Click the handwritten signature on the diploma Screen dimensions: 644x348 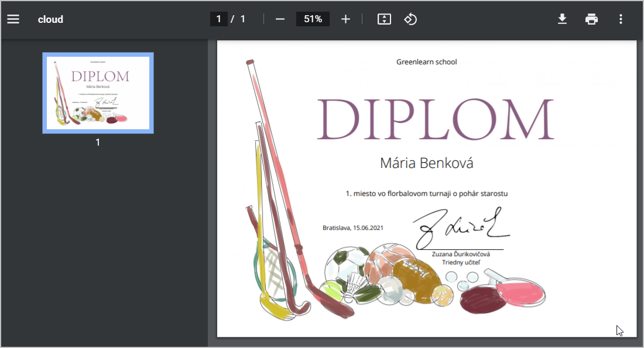pos(459,228)
